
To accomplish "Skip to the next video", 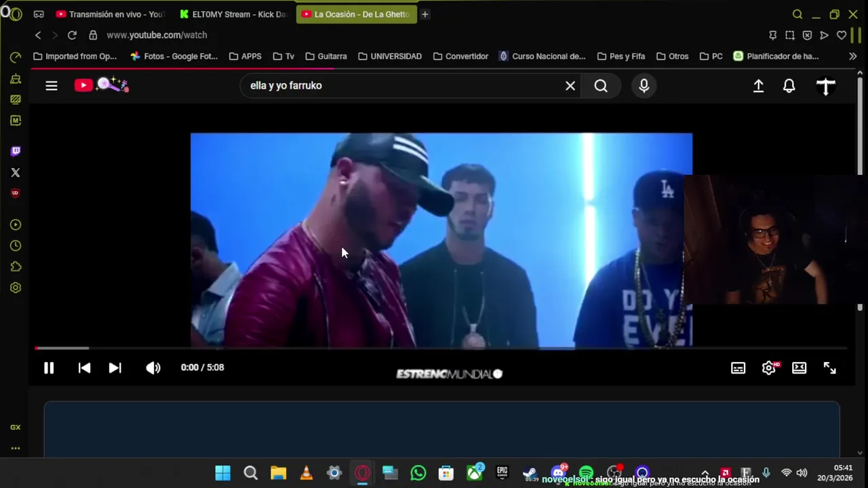I will pyautogui.click(x=115, y=367).
